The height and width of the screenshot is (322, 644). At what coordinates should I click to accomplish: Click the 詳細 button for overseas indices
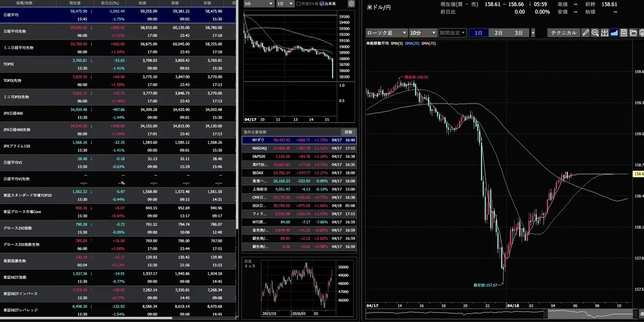tap(348, 131)
